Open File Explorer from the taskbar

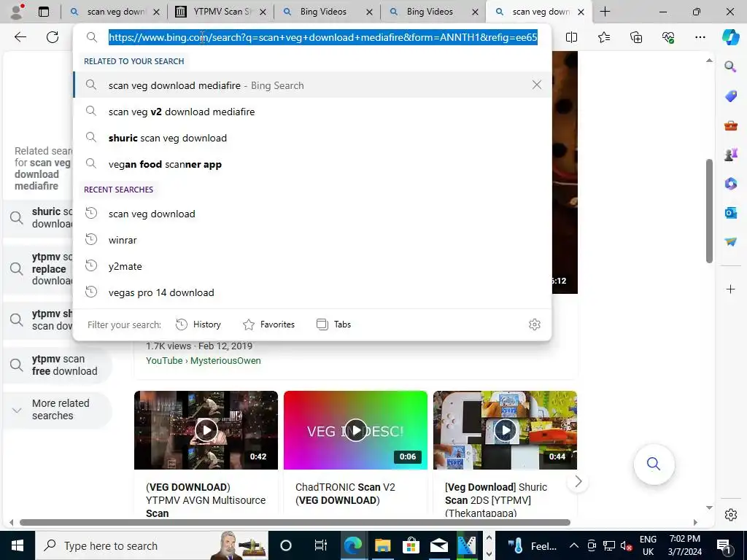382,545
